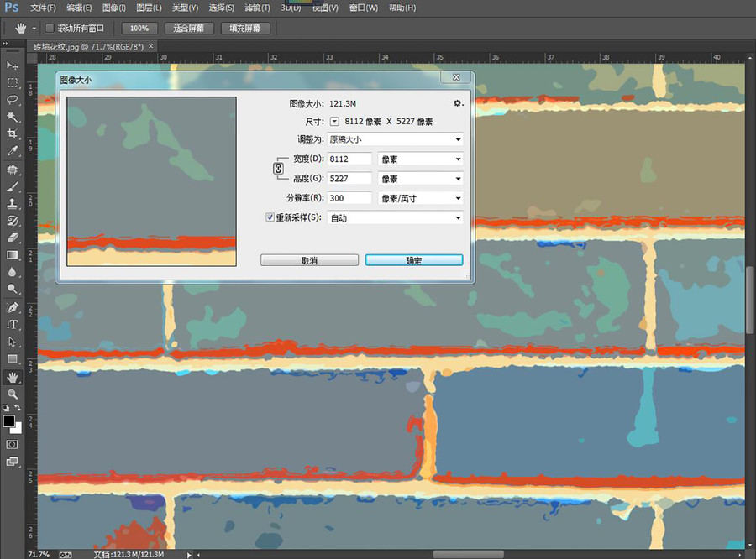Change screen mode icon
This screenshot has width=756, height=559.
coord(12,462)
